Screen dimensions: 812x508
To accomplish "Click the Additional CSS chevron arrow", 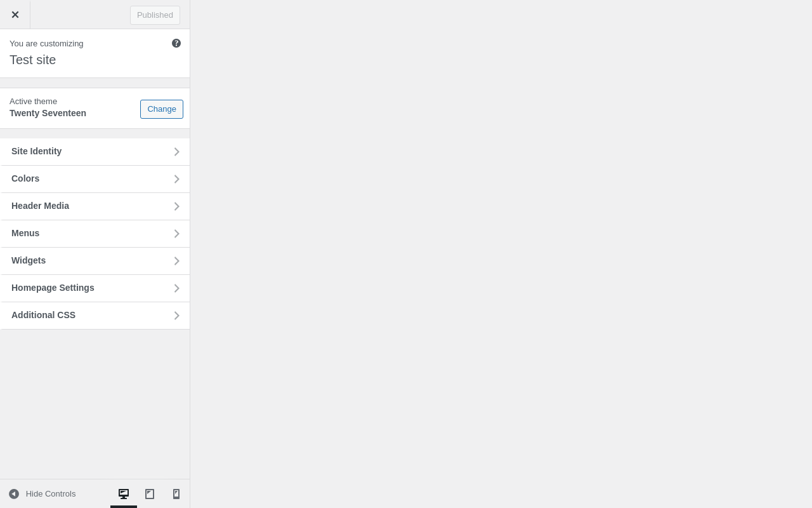I will coord(177,316).
